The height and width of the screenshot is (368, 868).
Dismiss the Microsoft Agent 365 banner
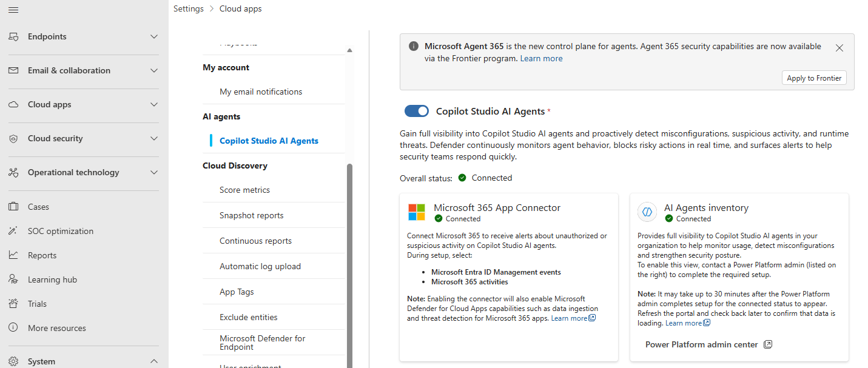tap(839, 48)
